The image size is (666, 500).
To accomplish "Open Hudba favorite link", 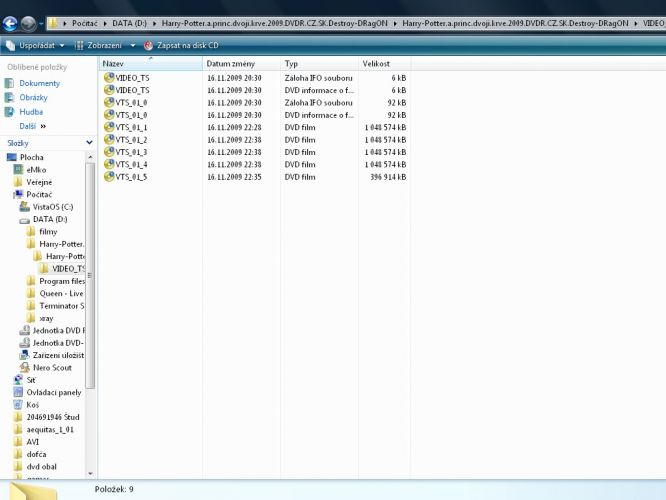I will [x=31, y=112].
